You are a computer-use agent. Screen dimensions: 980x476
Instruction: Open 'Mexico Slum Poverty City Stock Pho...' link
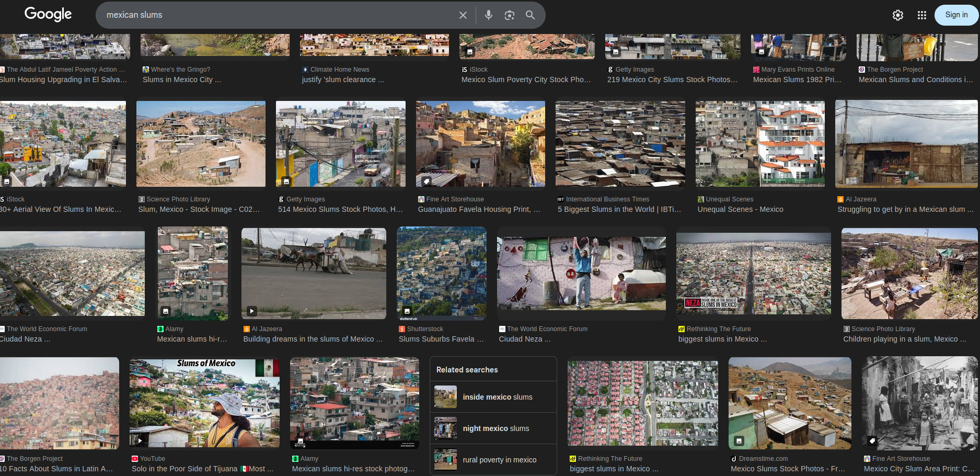coord(526,80)
